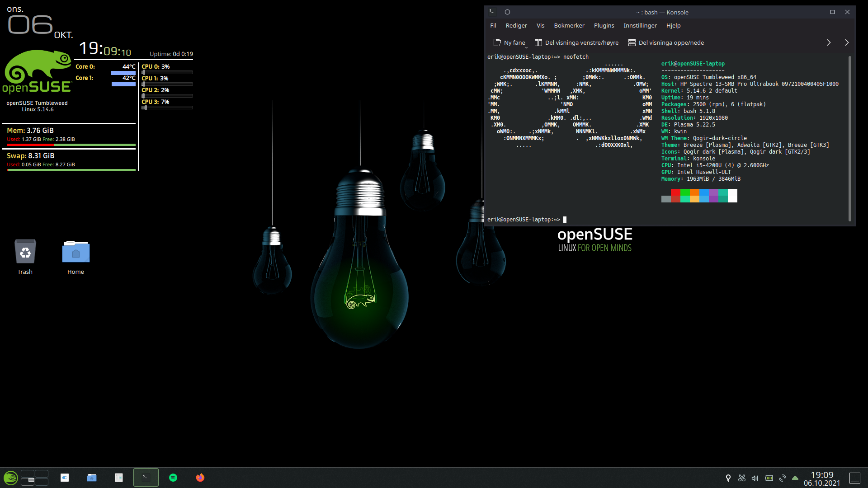This screenshot has height=488, width=868.
Task: Click the 'Packages: 2500 (rpm), 6 (flatpak)' line
Action: (713, 104)
